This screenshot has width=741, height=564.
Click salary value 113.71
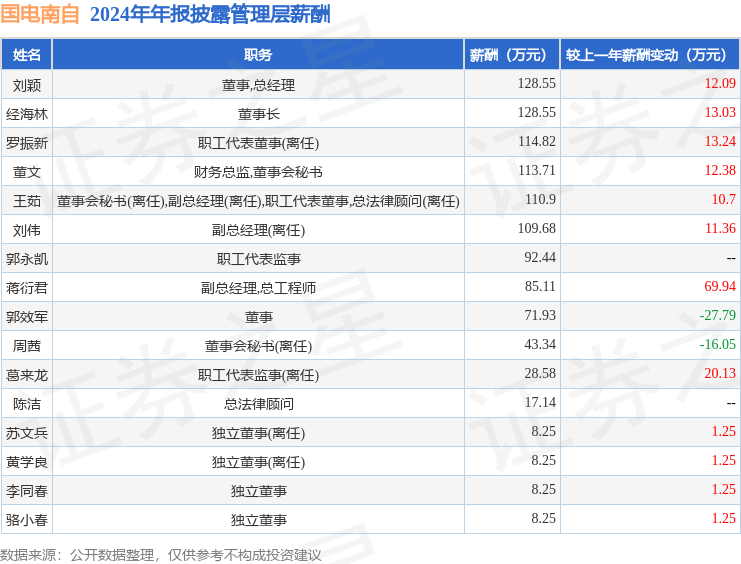[x=536, y=171]
